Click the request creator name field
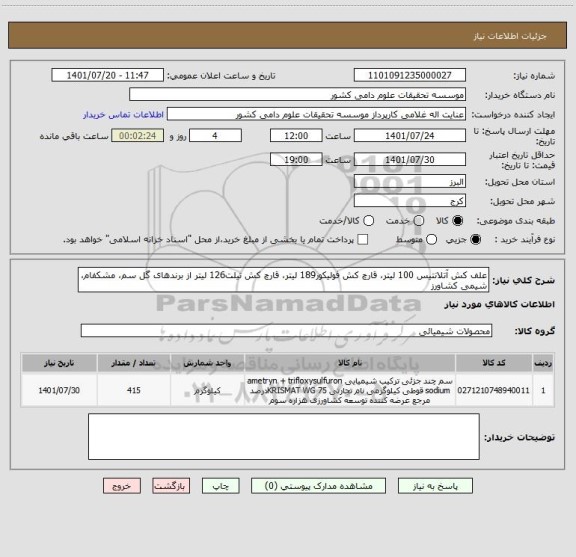This screenshot has height=557, width=576. 316,114
